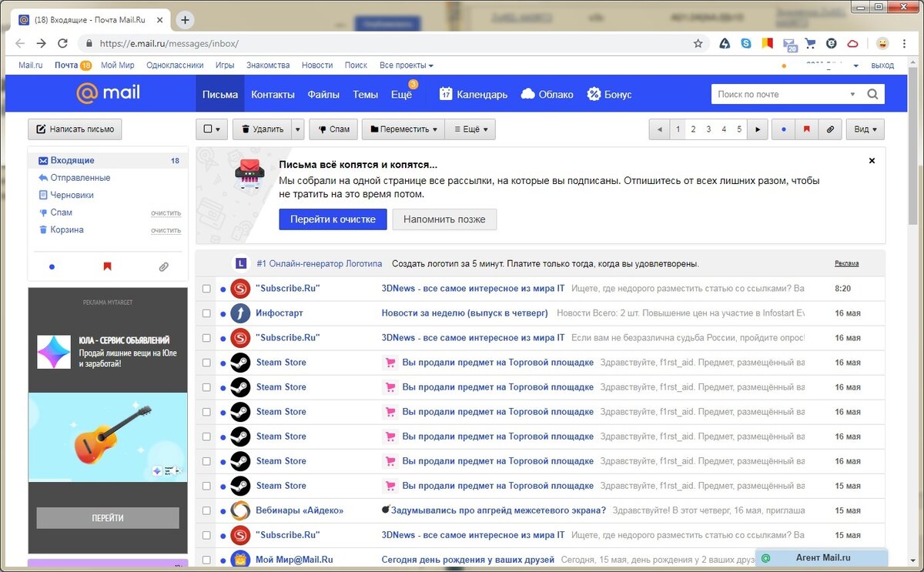Image resolution: width=924 pixels, height=572 pixels.
Task: Click Написать письмо button
Action: [75, 129]
